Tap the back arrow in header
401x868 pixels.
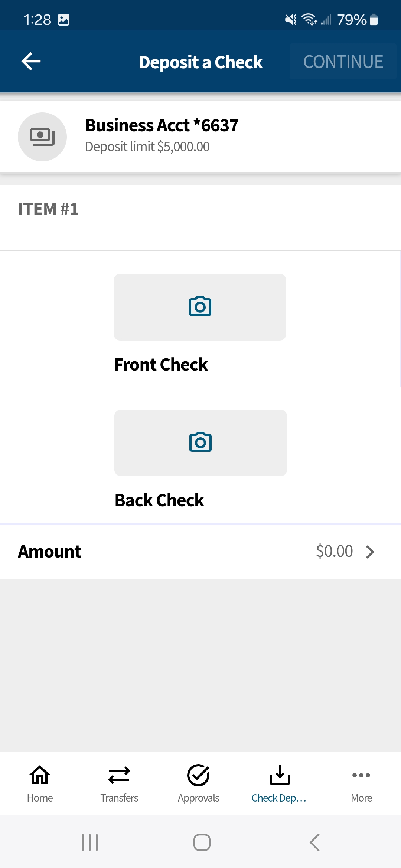coord(31,61)
